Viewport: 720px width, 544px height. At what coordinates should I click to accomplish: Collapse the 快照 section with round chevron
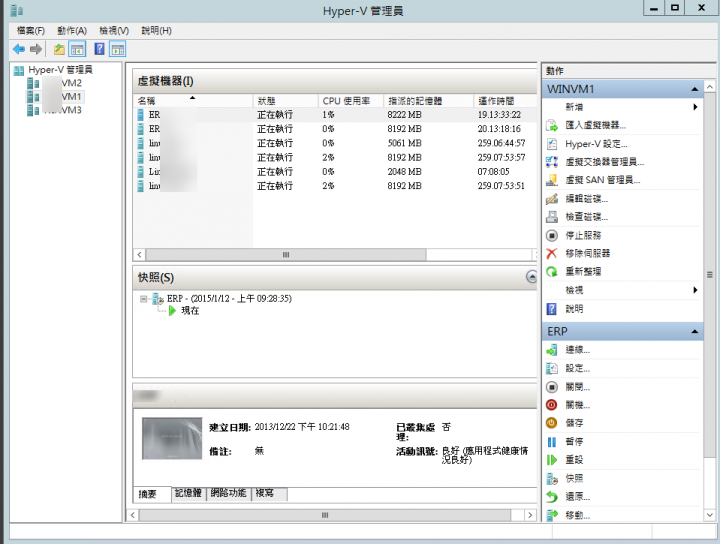tap(531, 276)
